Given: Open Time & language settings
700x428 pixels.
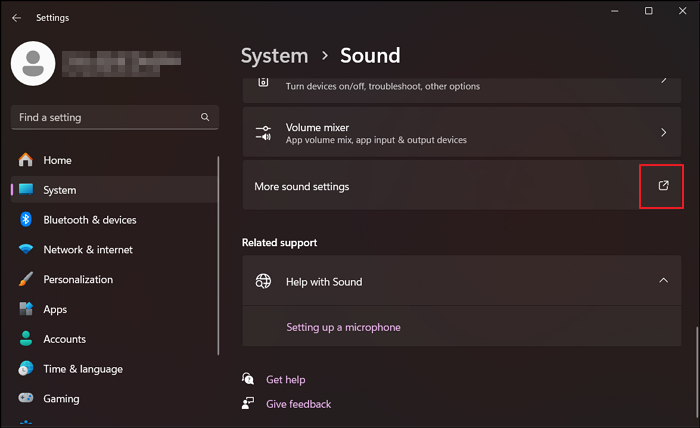Looking at the screenshot, I should coord(82,369).
